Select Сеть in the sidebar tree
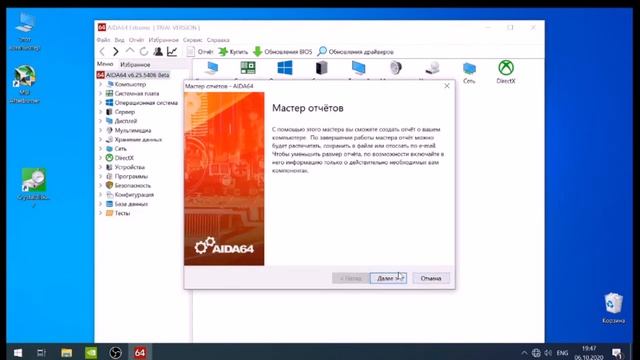 point(116,149)
